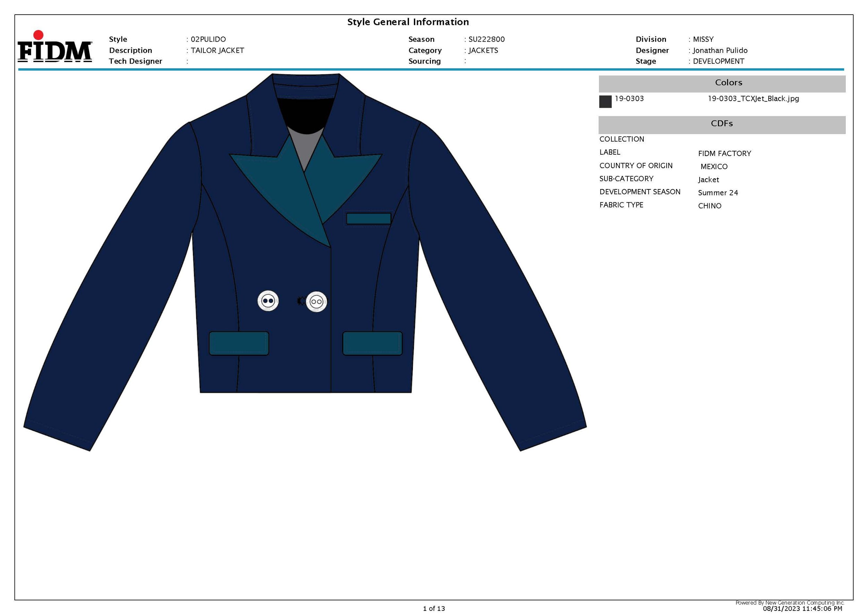Click the Summer 24 development season value

(718, 193)
